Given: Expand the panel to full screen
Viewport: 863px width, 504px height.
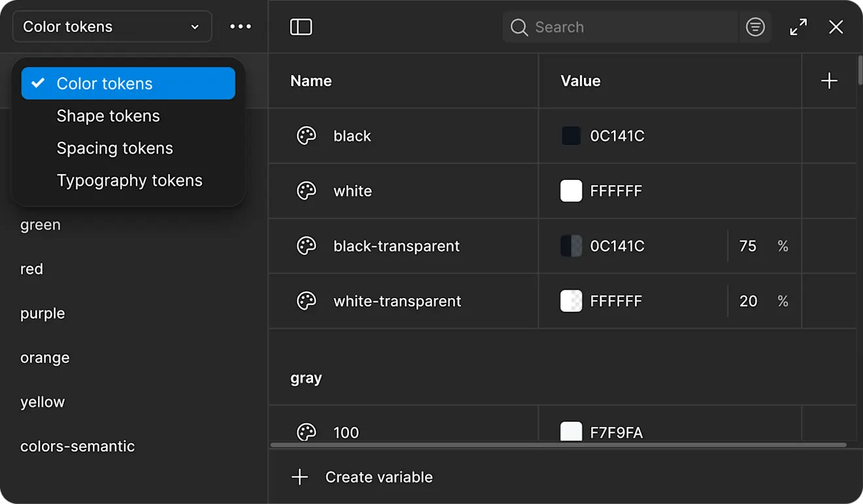Looking at the screenshot, I should click(x=798, y=27).
